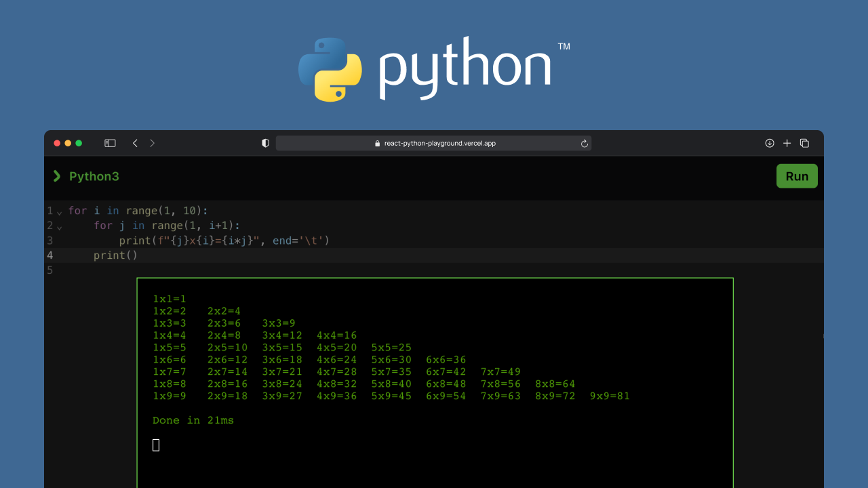
Task: Reload the playground page
Action: (584, 143)
